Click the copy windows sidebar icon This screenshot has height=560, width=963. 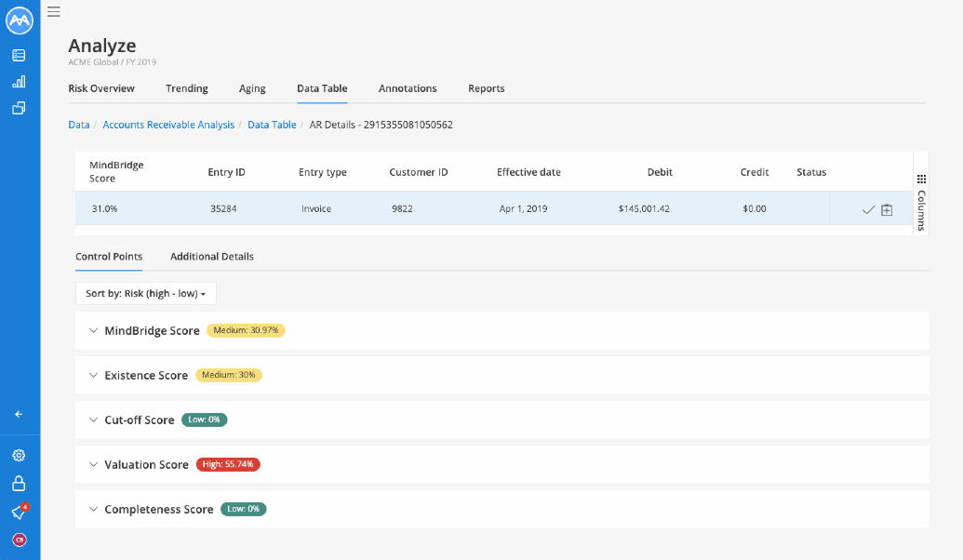click(x=19, y=108)
